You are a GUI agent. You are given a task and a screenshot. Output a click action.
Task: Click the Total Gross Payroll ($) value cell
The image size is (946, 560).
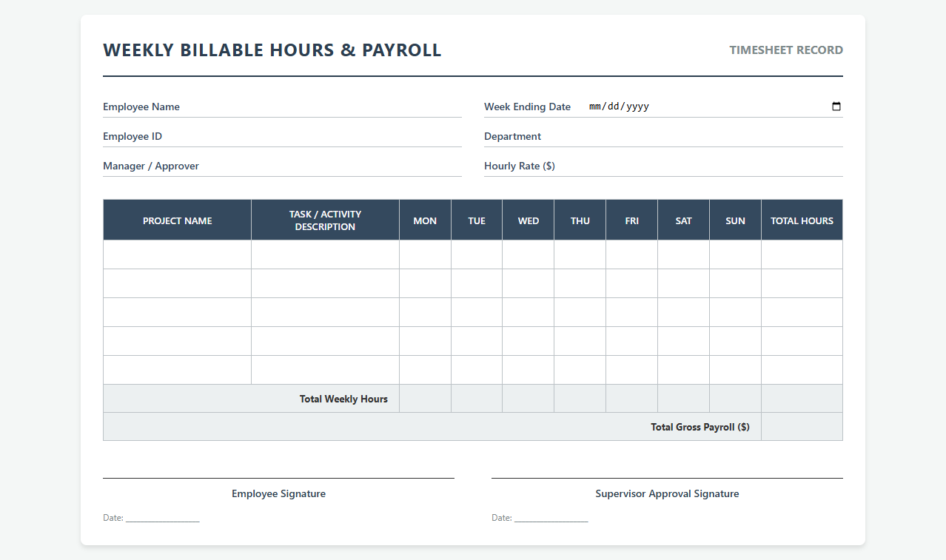coord(802,427)
